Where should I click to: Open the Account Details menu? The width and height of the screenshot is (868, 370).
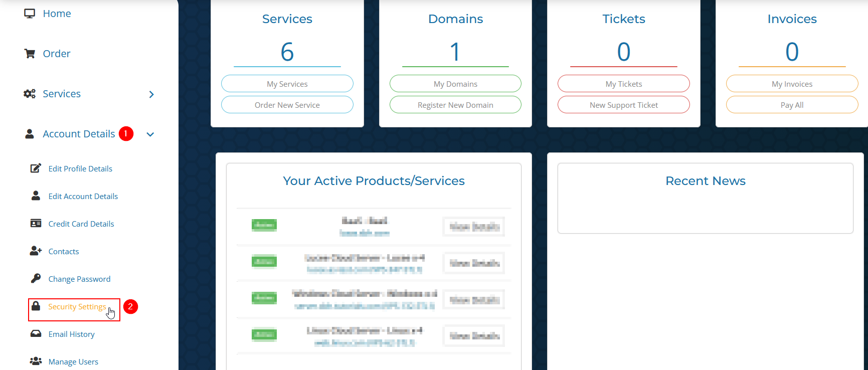[79, 134]
